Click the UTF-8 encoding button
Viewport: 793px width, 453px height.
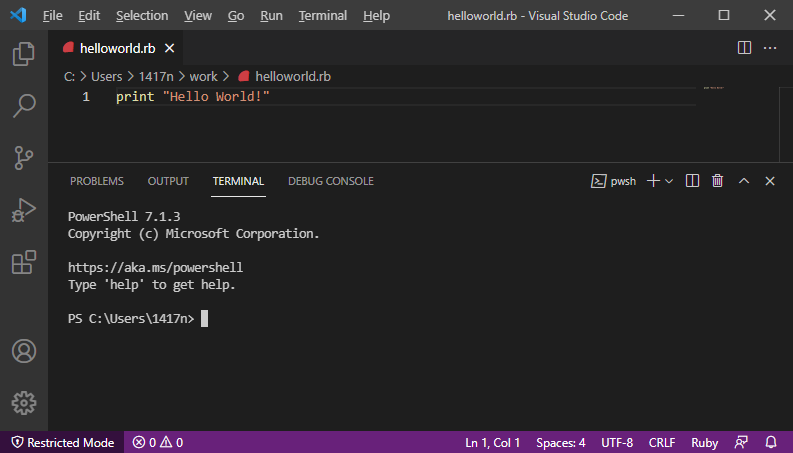click(x=617, y=442)
